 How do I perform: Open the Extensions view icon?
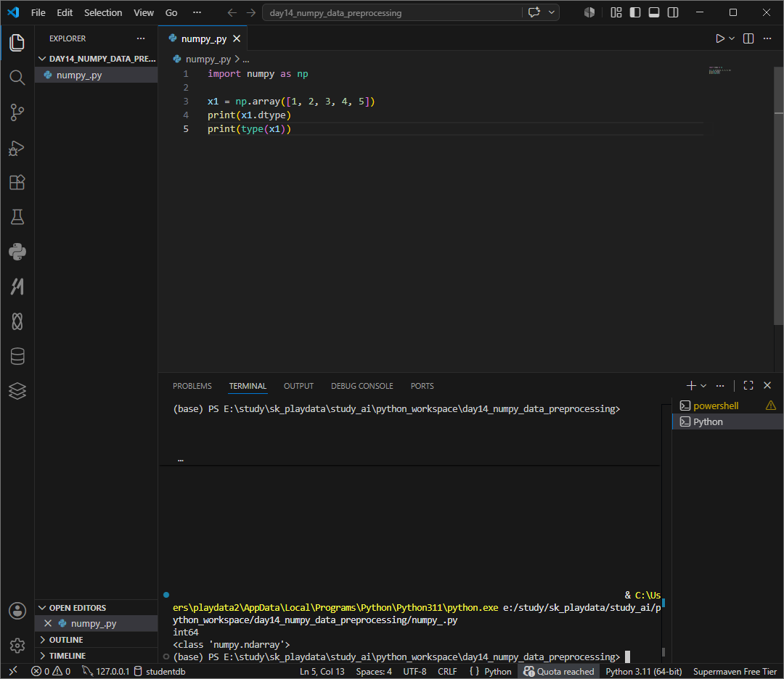[x=17, y=182]
